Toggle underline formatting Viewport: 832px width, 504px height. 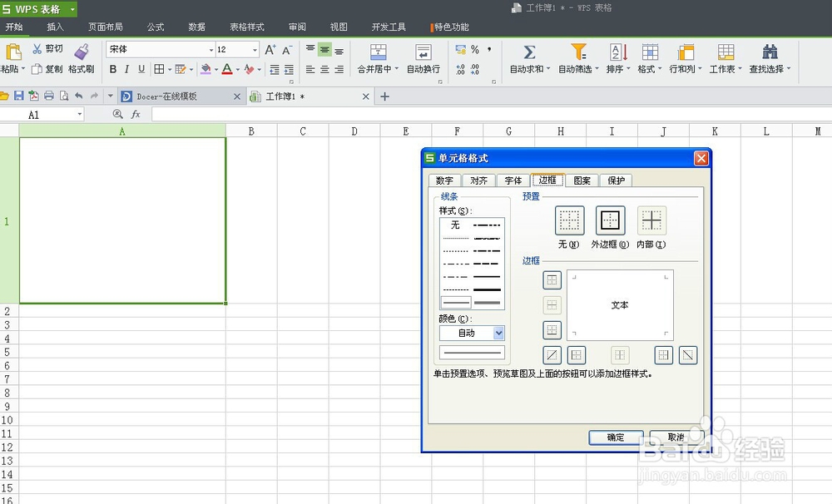pos(141,69)
